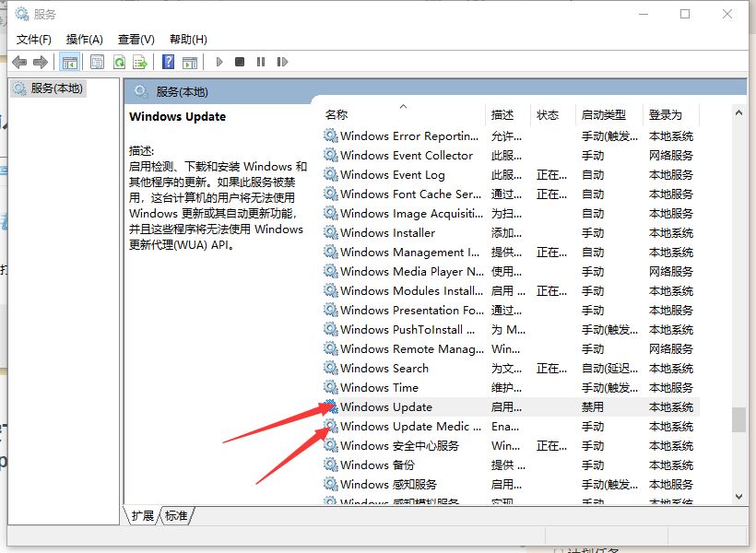Click the Back arrow toolbar icon
The width and height of the screenshot is (756, 553).
coord(19,62)
